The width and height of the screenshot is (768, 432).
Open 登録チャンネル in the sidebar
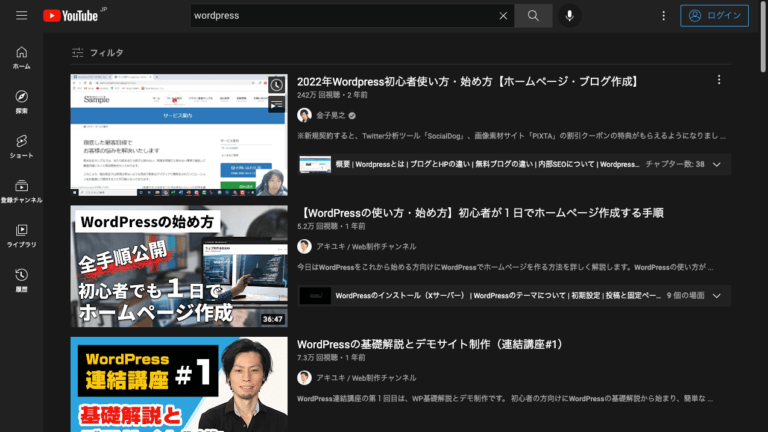(x=22, y=191)
